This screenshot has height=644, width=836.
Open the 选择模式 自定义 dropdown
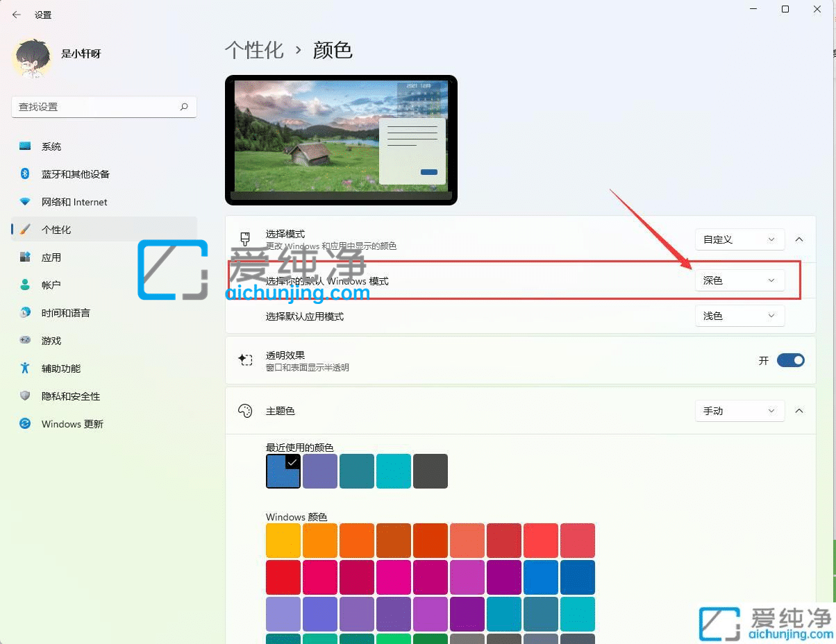coord(739,239)
